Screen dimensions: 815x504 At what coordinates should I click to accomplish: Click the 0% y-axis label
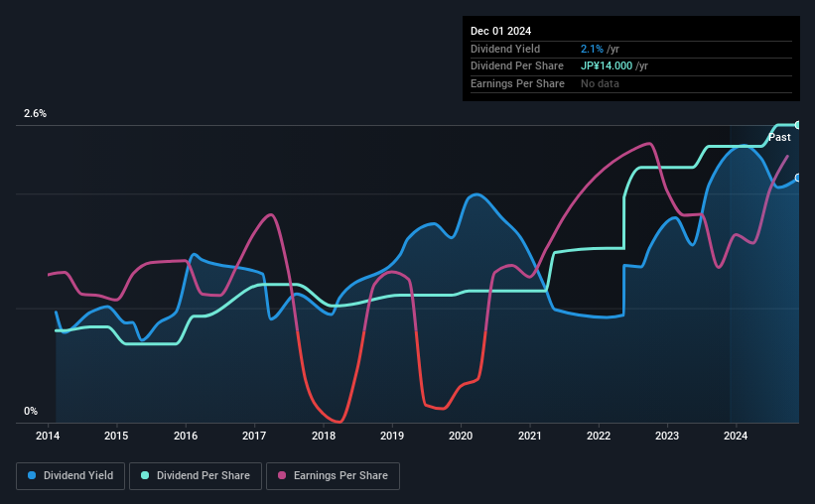(31, 411)
